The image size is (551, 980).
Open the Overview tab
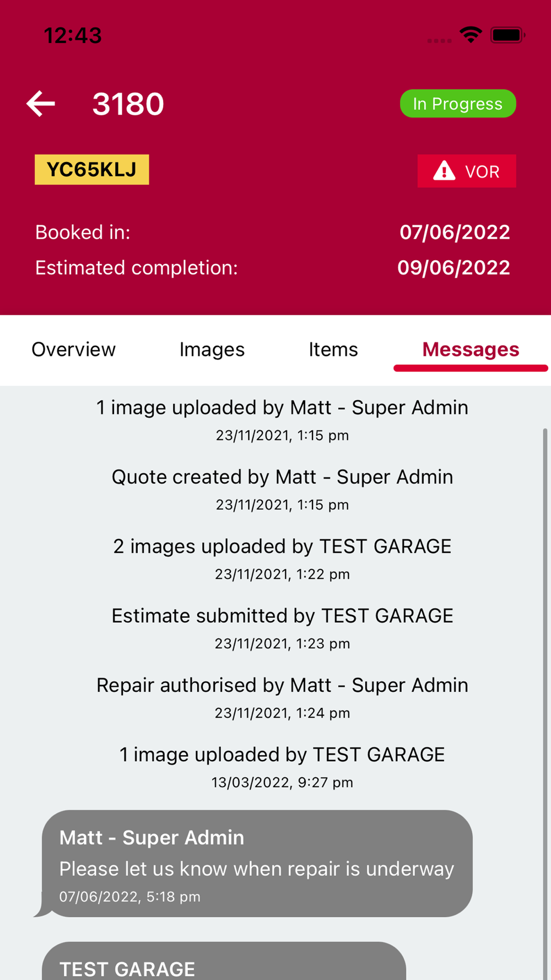tap(73, 349)
